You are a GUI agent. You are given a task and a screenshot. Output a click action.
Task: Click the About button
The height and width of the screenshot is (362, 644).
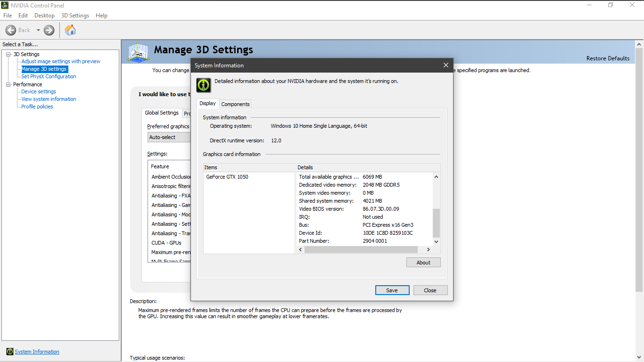tap(423, 263)
